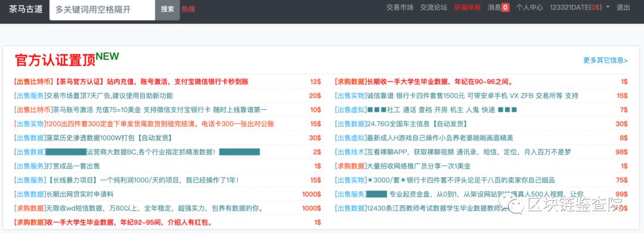
Task: Click the 官方认证置顶 heading
Action: point(55,60)
